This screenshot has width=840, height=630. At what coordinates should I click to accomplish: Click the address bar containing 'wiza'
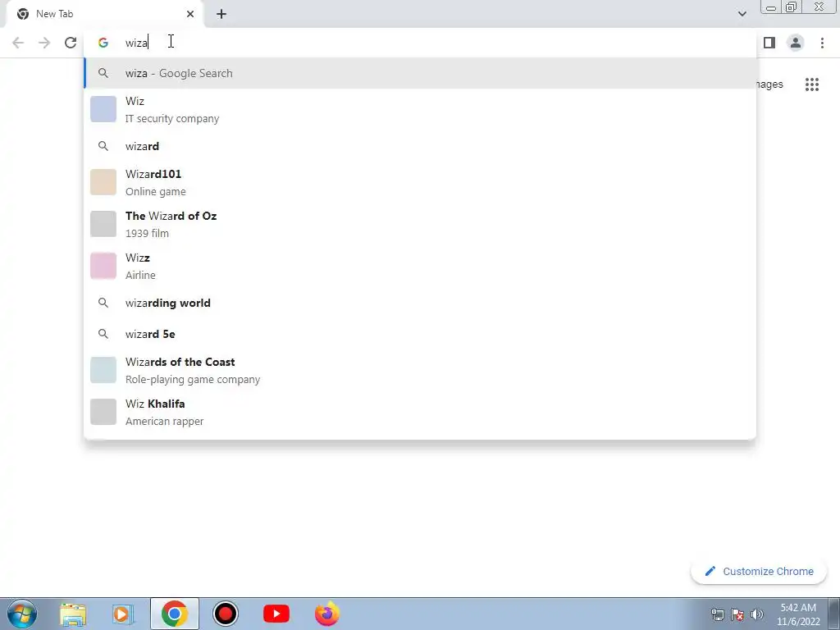420,43
